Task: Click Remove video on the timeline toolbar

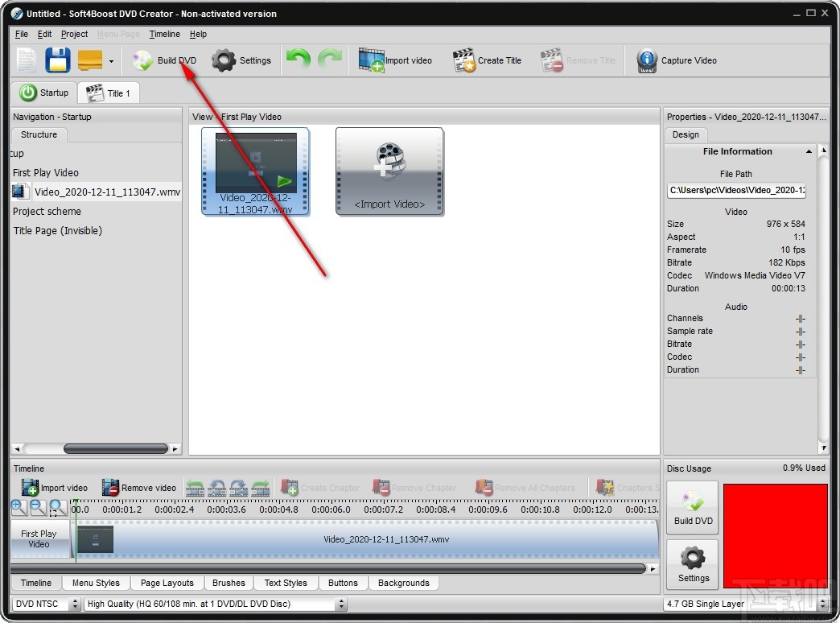Action: click(138, 487)
